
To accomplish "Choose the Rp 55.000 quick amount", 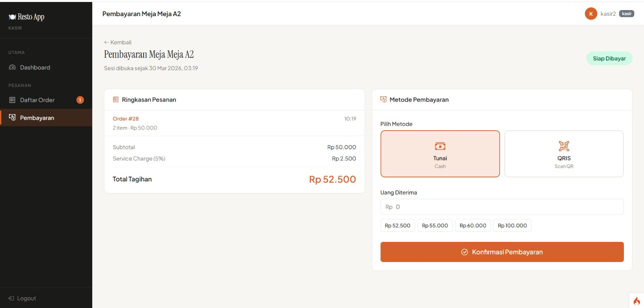I will click(435, 225).
